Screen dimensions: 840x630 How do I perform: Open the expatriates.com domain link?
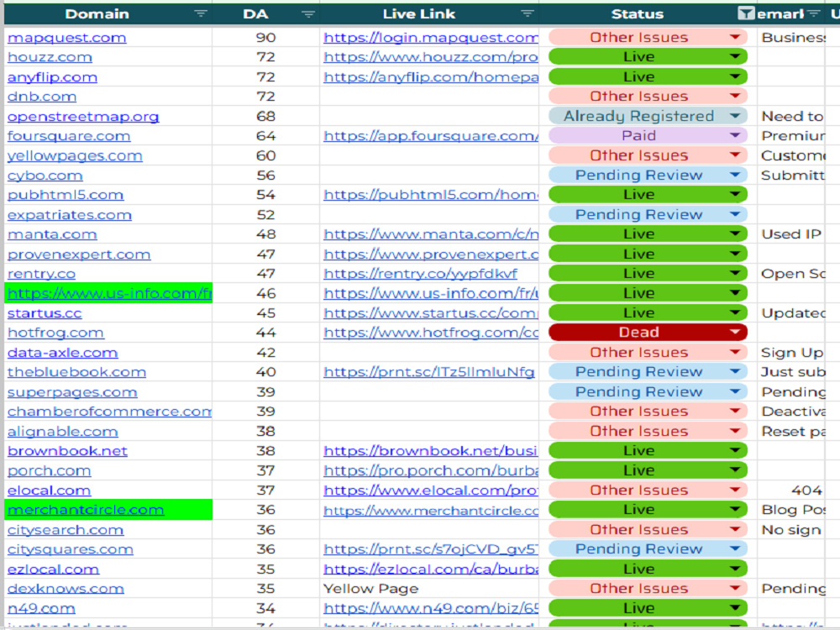70,215
